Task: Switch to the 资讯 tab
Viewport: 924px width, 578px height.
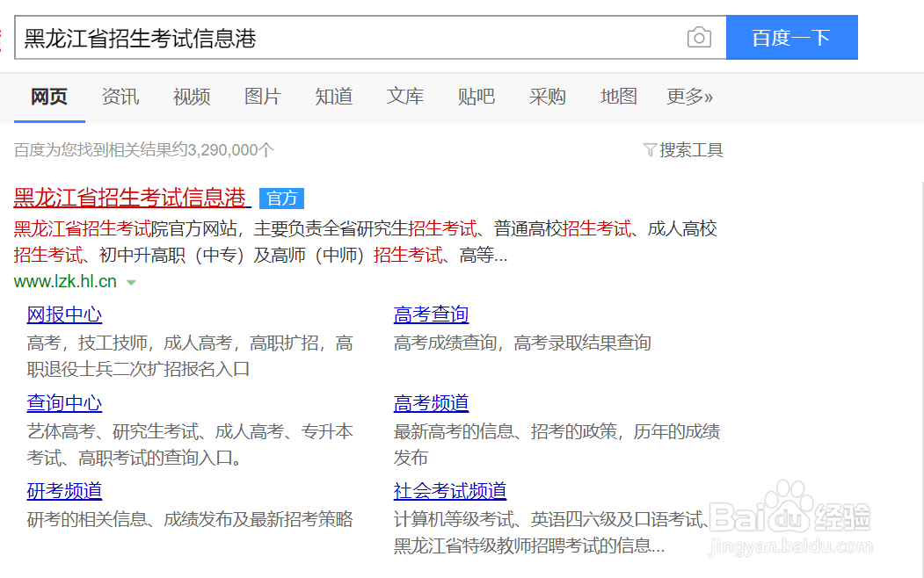Action: coord(120,97)
